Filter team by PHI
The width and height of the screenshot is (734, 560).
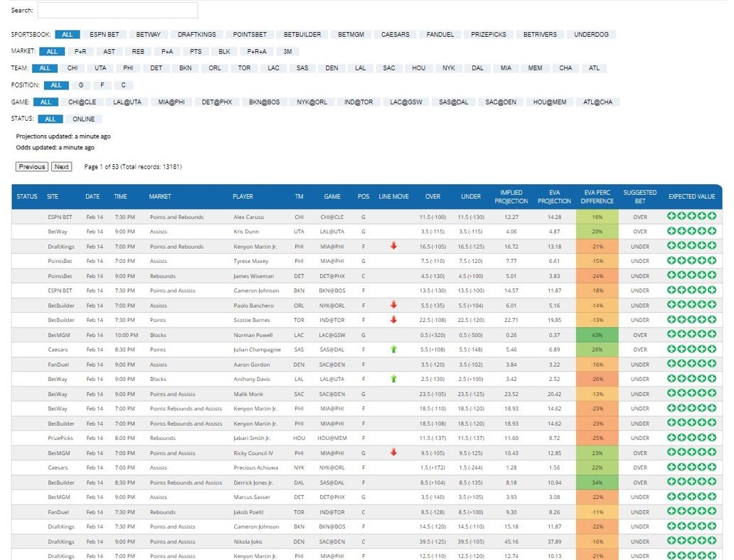[128, 68]
